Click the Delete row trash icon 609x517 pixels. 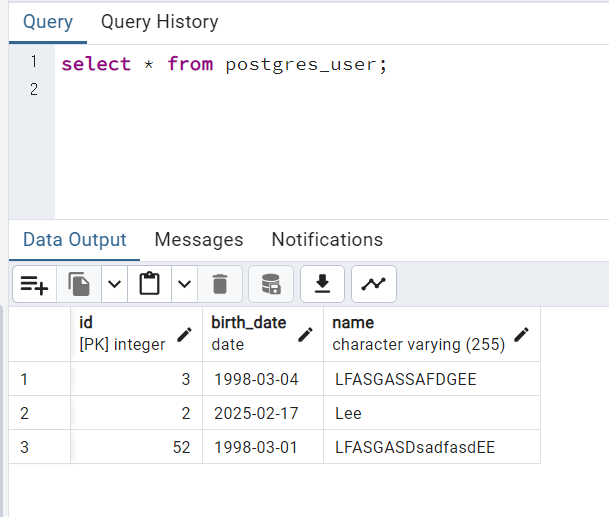point(220,285)
